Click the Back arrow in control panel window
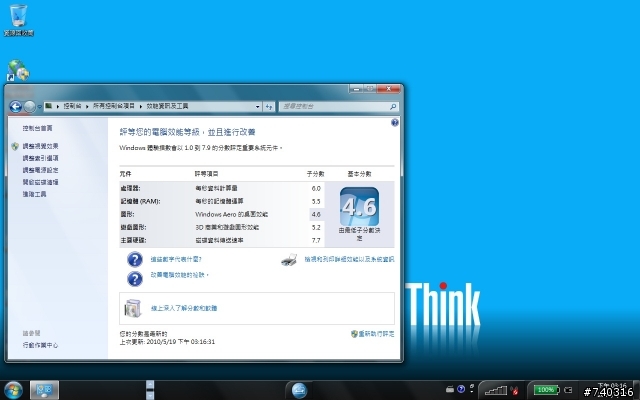The width and height of the screenshot is (640, 400). pyautogui.click(x=16, y=107)
